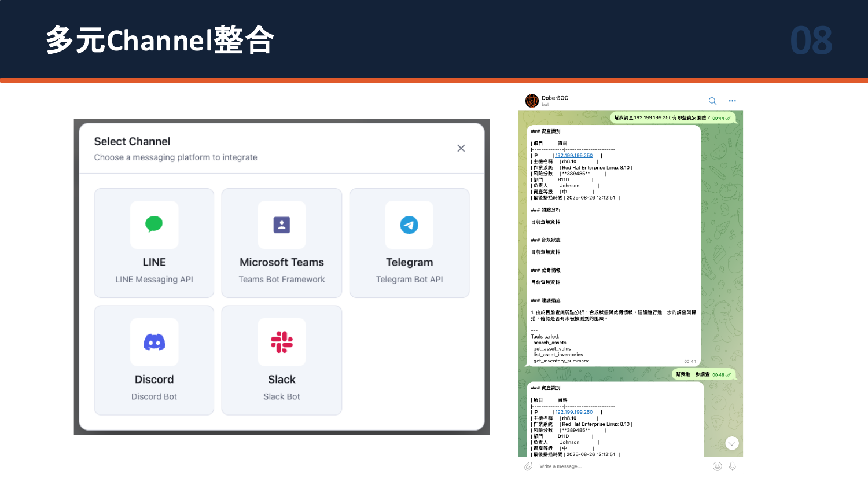
Task: Click the Microsoft Teams purple icon
Action: click(x=282, y=225)
